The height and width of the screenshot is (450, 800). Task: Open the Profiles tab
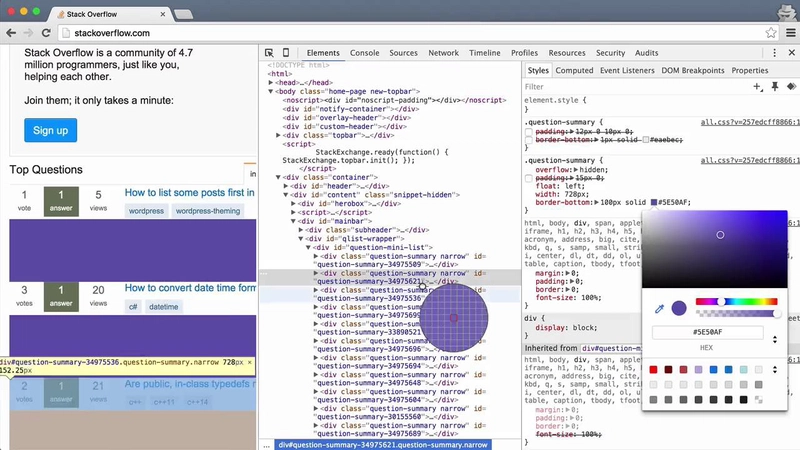tap(524, 53)
